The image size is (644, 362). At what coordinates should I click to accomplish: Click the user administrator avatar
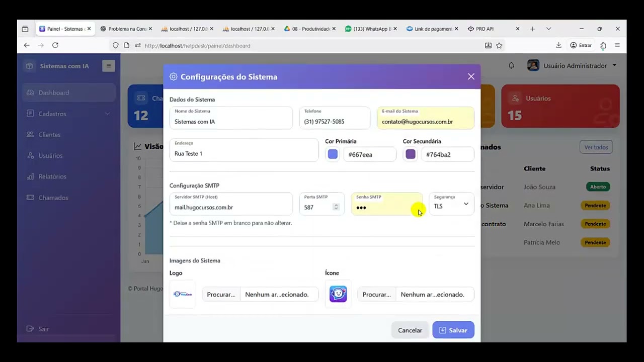pos(533,66)
